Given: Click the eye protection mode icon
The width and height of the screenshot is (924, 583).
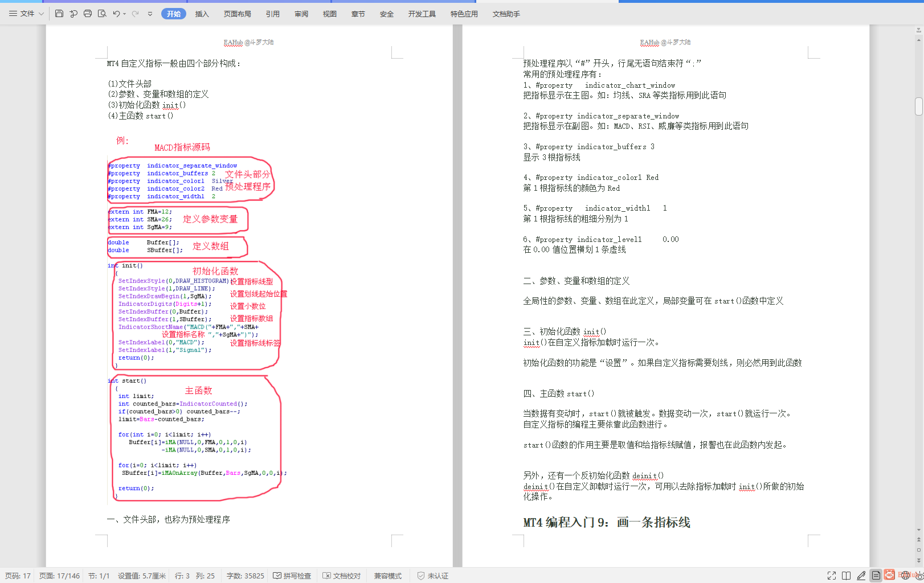Looking at the screenshot, I should (919, 576).
